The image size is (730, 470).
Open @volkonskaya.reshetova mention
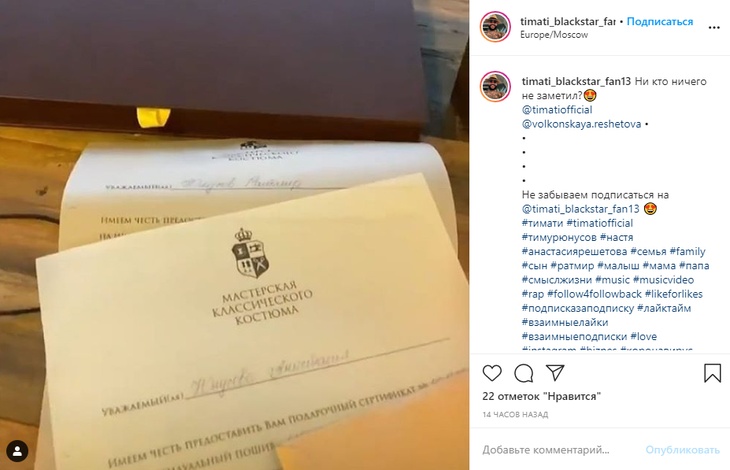point(581,124)
